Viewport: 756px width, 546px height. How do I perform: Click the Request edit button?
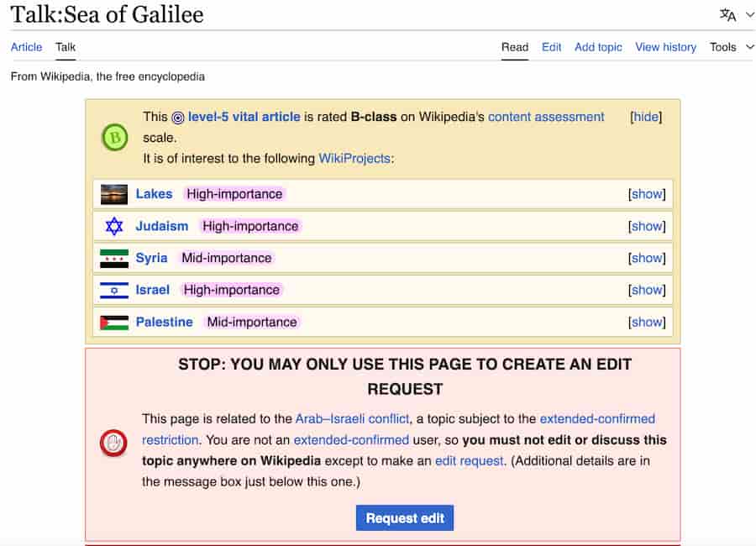coord(405,518)
